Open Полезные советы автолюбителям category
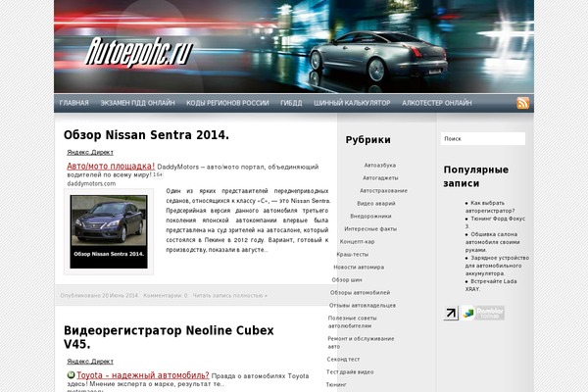Screen dimensions: 588x392 [353, 321]
